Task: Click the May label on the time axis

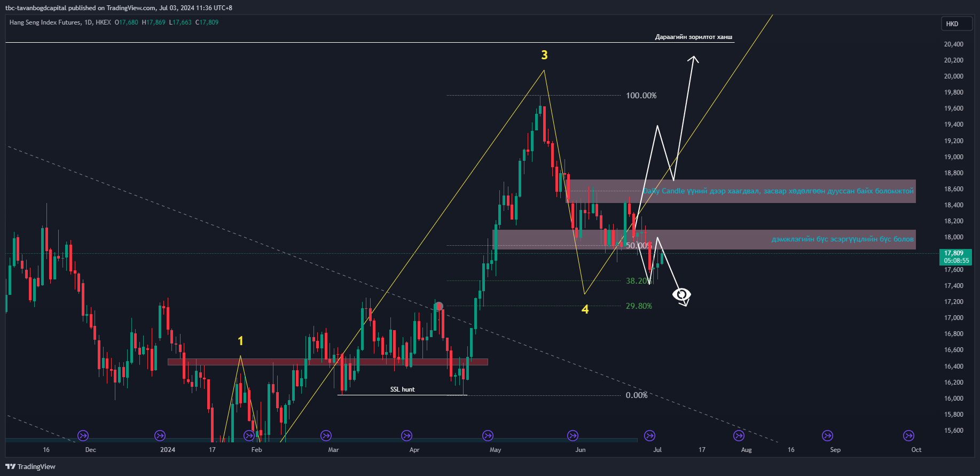Action: (496, 450)
